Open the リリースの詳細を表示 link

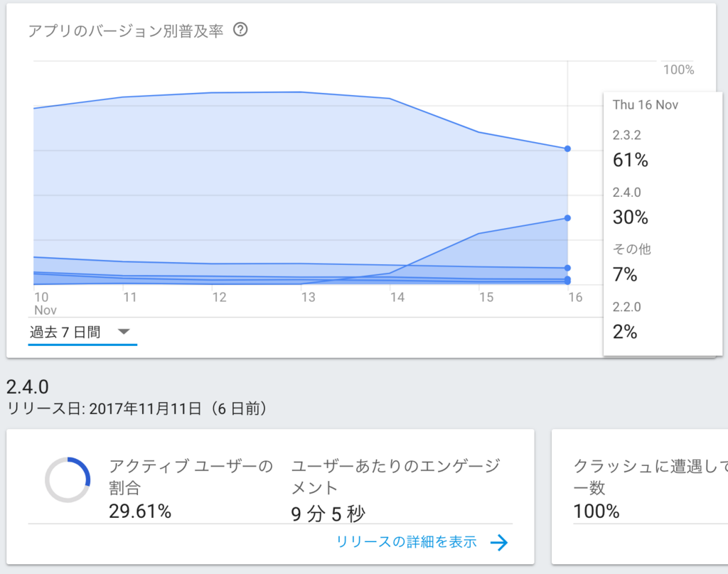pyautogui.click(x=407, y=542)
